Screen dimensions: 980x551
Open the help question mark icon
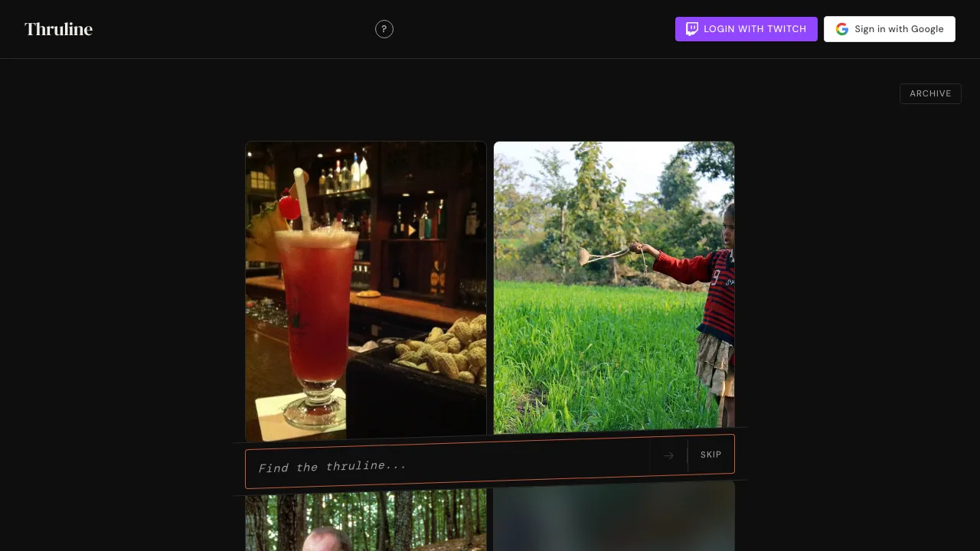tap(384, 29)
